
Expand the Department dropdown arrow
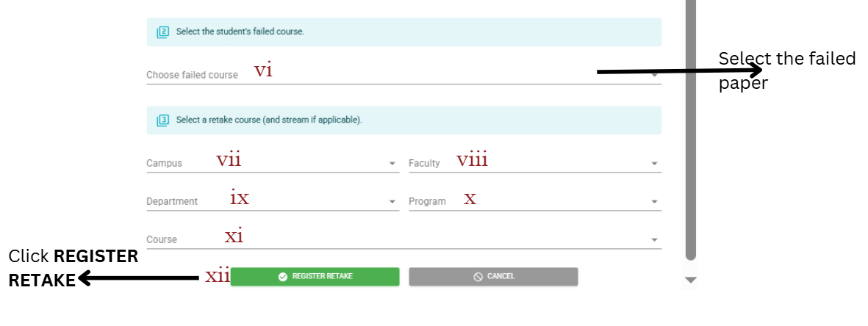tap(392, 201)
